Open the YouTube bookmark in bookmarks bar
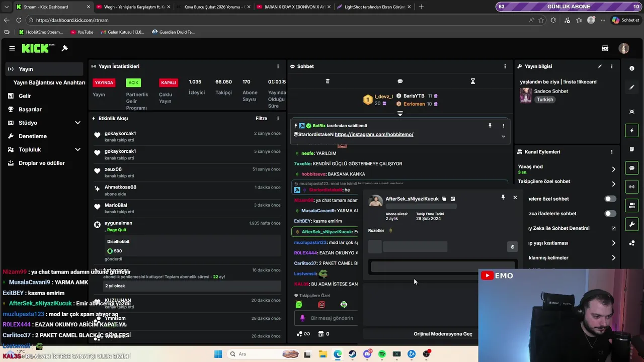The height and width of the screenshot is (362, 644). (x=82, y=32)
